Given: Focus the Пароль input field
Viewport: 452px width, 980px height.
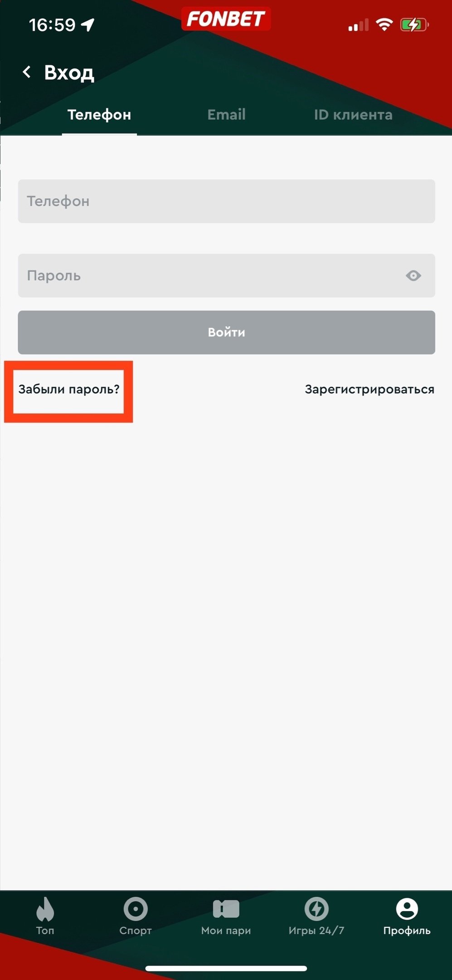Looking at the screenshot, I should (227, 275).
